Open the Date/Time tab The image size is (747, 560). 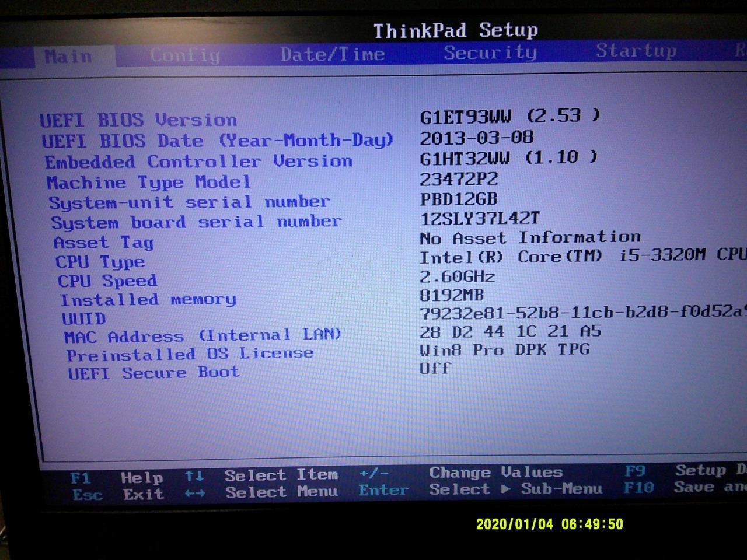pos(333,54)
